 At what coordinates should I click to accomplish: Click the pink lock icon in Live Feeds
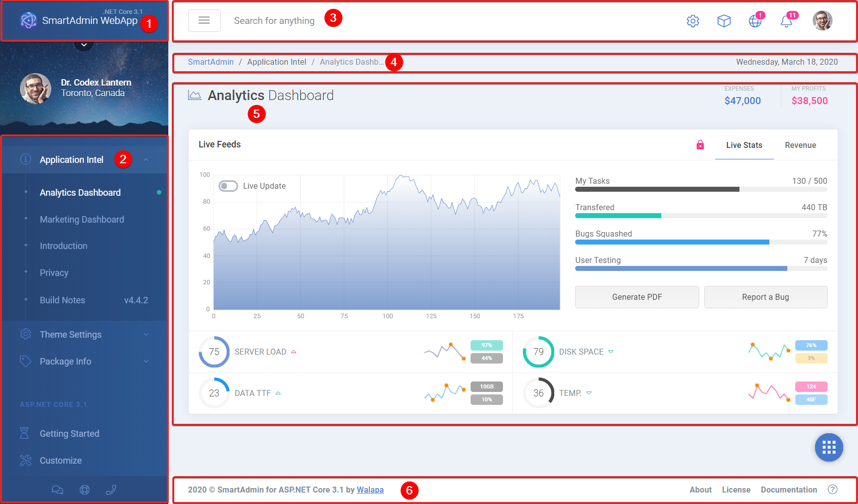tap(700, 145)
